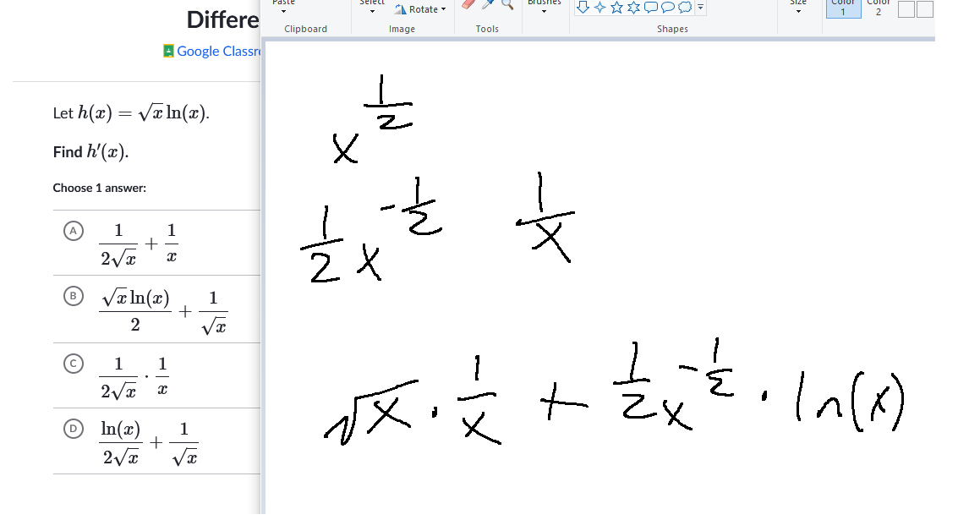Viewport: 980px width, 531px height.
Task: Select the Color picker eyedropper tool
Action: pos(488,4)
